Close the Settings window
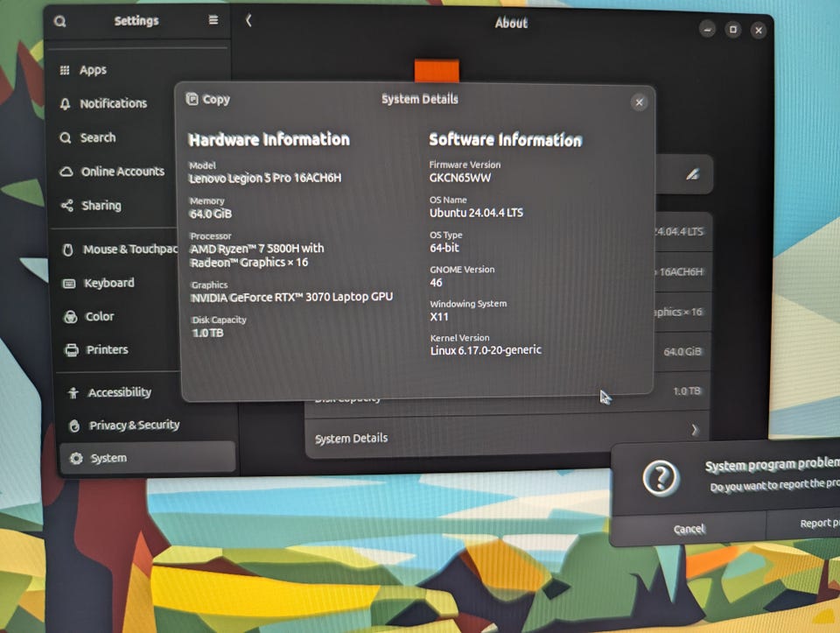Screen dimensions: 840x633 [x=759, y=31]
